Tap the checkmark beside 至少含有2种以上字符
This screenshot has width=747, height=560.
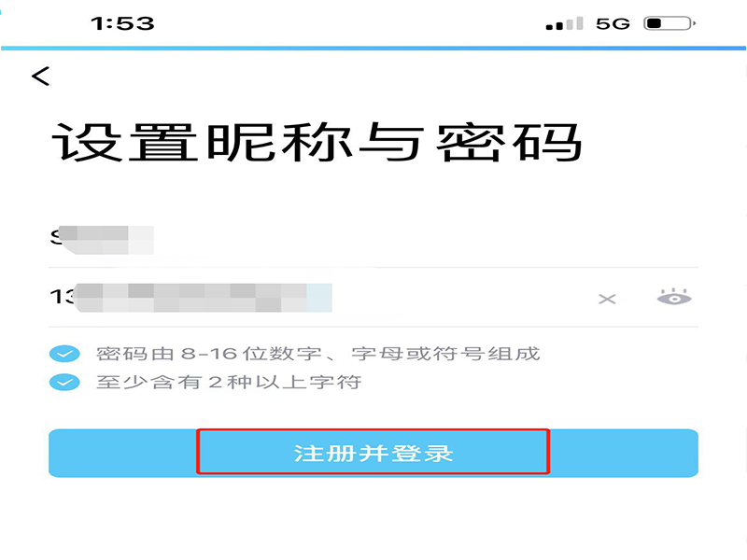tap(64, 383)
